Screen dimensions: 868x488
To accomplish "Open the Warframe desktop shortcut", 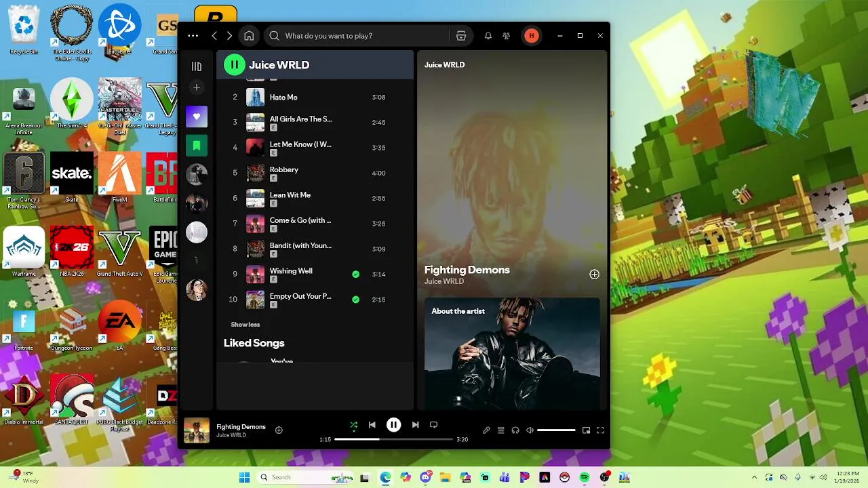I will click(24, 251).
